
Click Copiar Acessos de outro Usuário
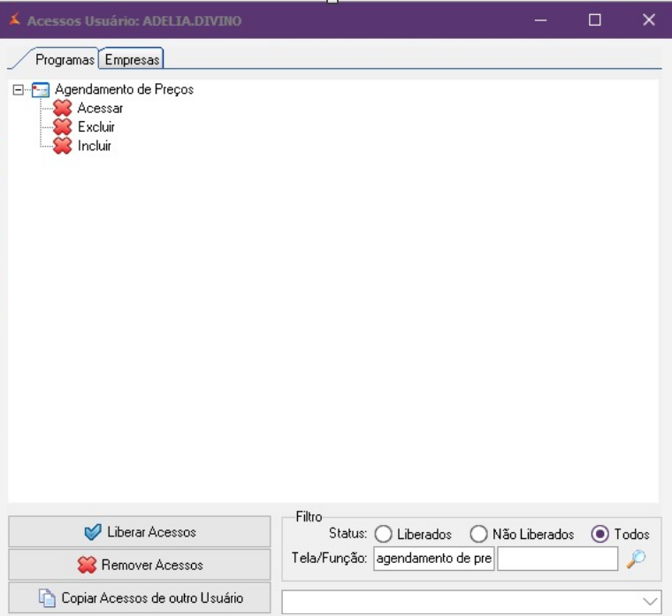pyautogui.click(x=140, y=597)
